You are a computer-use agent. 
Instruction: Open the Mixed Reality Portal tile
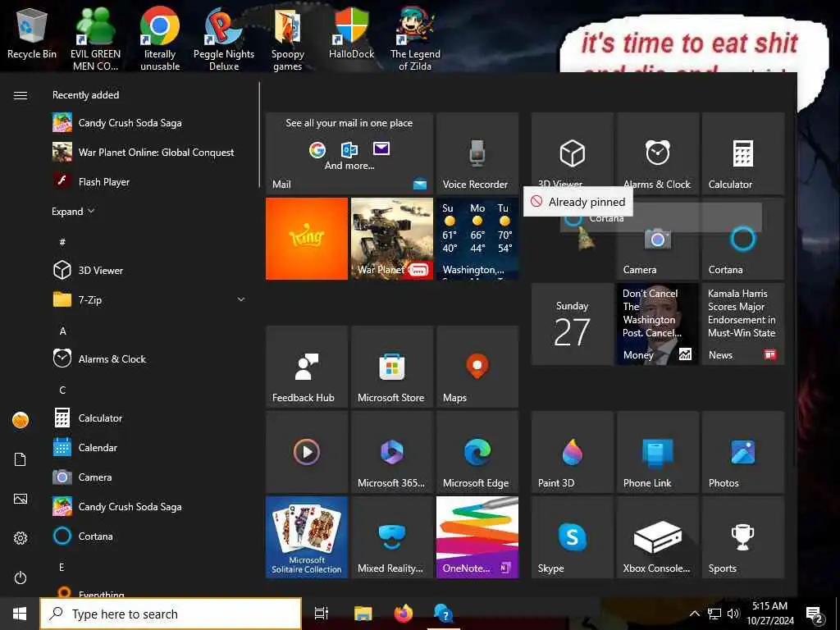[391, 537]
